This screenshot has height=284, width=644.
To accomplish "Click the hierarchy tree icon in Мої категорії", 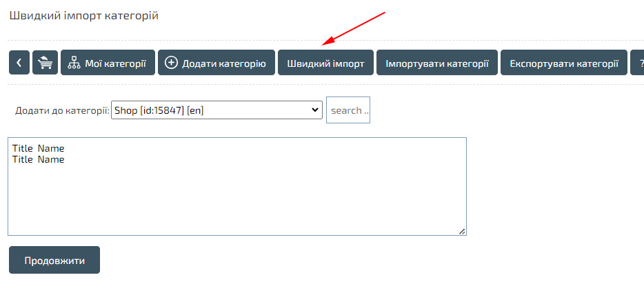I will tap(74, 63).
